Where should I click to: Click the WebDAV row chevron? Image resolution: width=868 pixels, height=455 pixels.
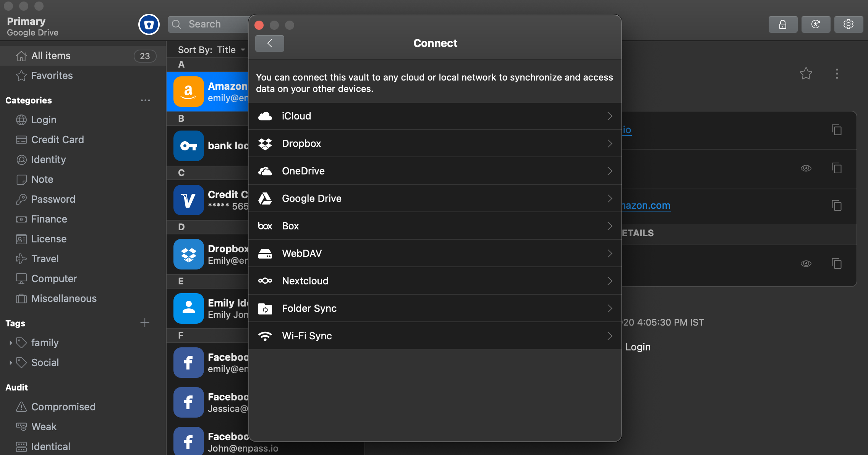(610, 253)
